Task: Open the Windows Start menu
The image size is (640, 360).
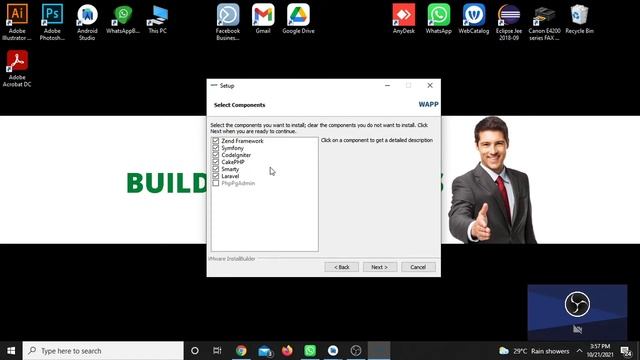Action: pyautogui.click(x=11, y=351)
